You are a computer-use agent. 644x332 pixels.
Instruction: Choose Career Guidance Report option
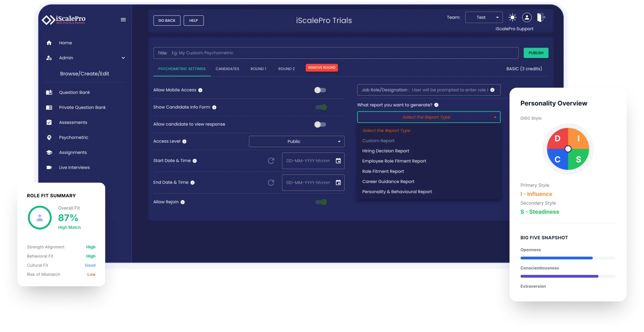[388, 182]
